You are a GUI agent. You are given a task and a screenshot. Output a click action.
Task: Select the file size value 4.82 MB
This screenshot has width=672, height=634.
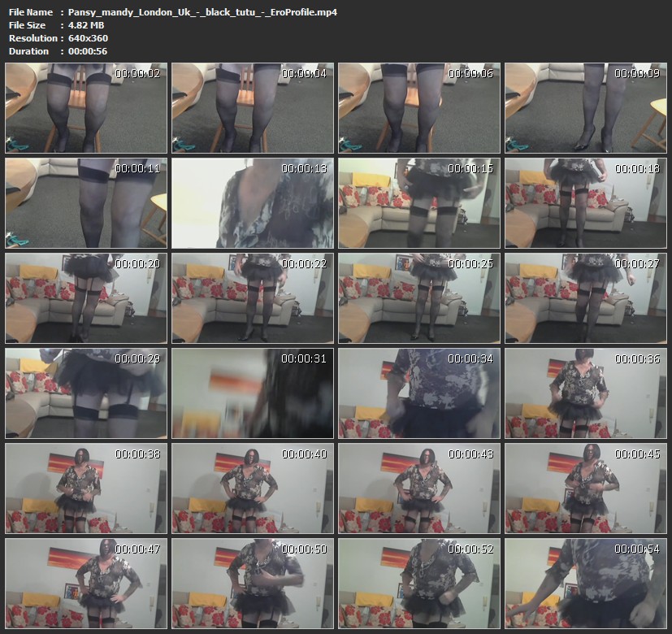[88, 25]
